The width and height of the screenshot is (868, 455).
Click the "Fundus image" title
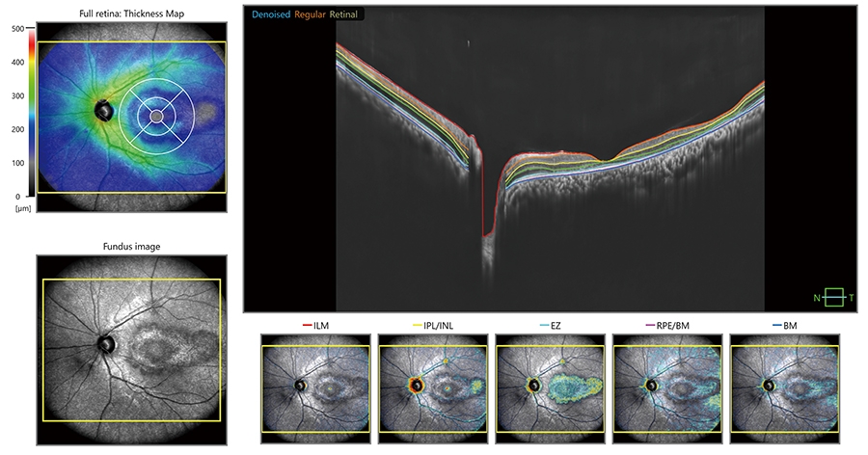coord(132,247)
